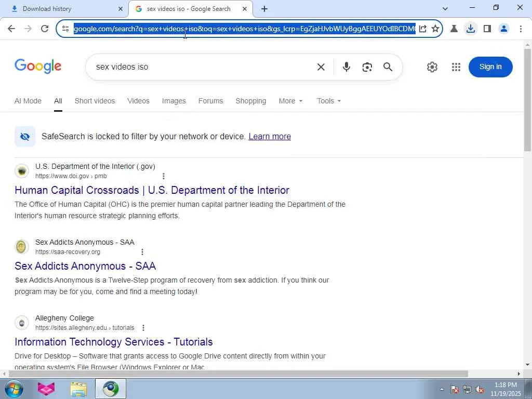This screenshot has width=532, height=399.
Task: Open Human Capital Crossroads result
Action: [152, 190]
